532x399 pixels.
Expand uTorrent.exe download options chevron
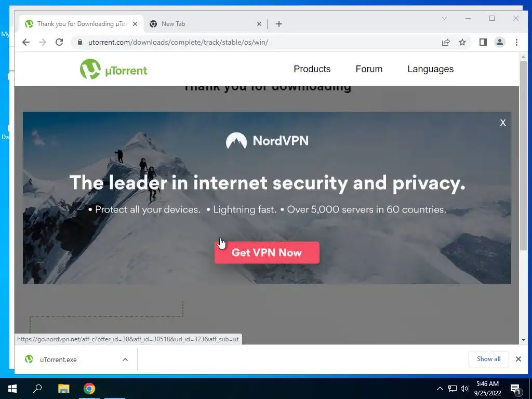[x=125, y=360]
